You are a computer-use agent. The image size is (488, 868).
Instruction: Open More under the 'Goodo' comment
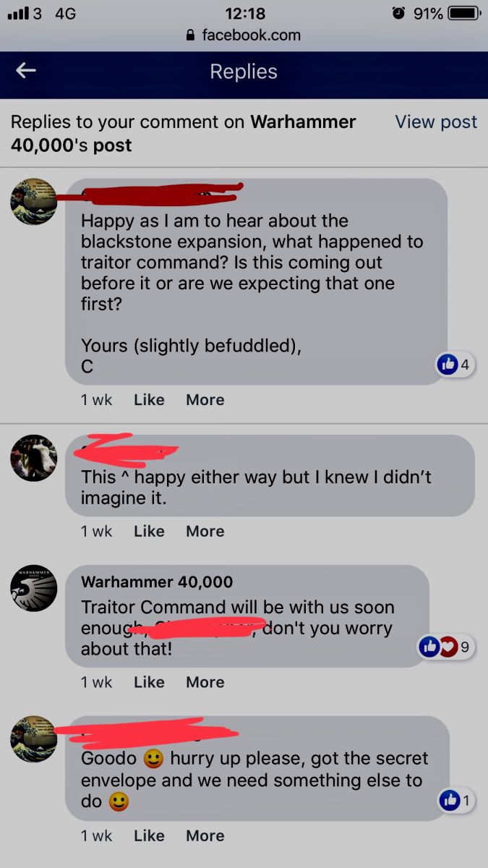click(205, 835)
